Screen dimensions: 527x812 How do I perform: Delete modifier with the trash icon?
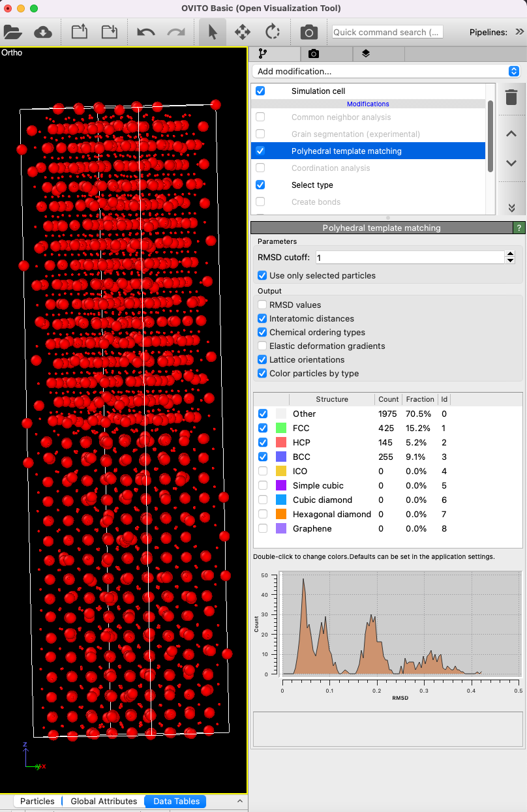point(511,97)
